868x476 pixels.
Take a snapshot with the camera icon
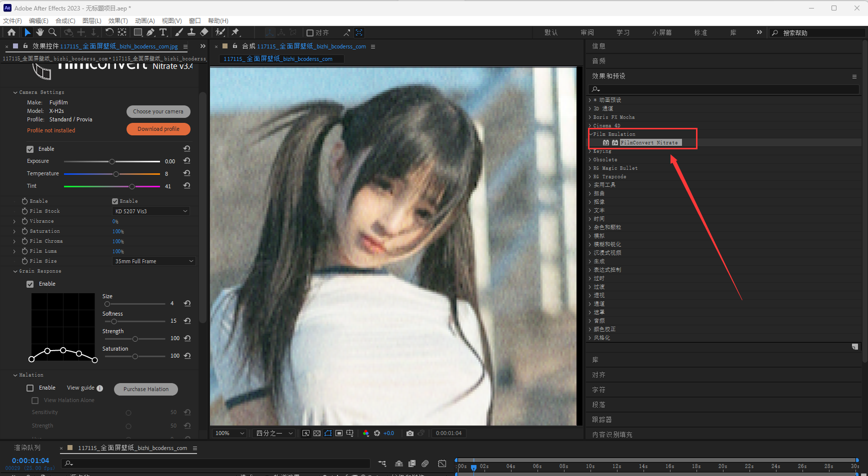(410, 433)
